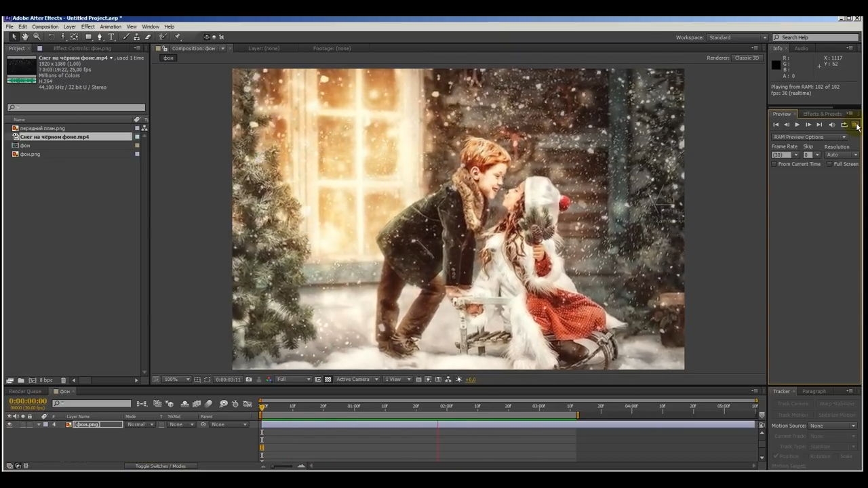Click current time 0:00:00:00 in timeline

pyautogui.click(x=28, y=402)
